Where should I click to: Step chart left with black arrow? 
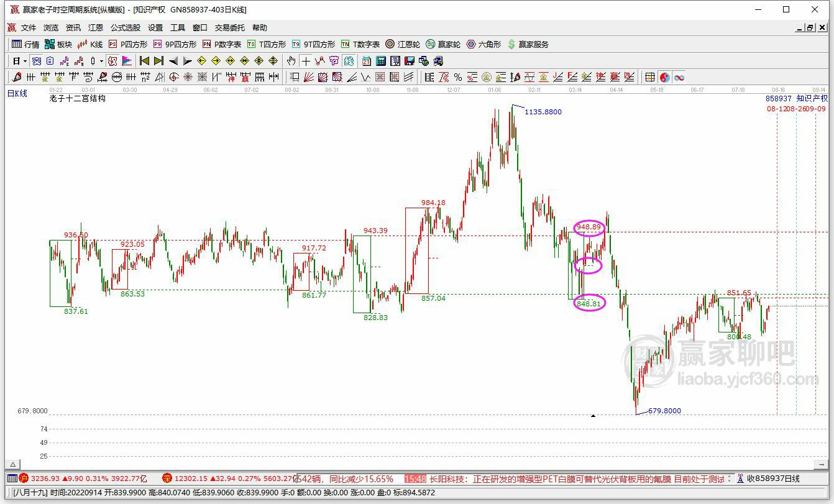coord(173,61)
